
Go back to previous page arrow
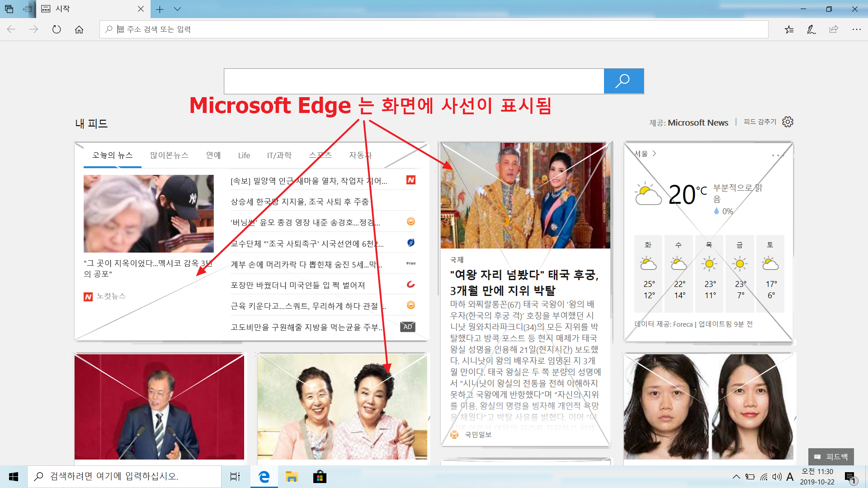click(11, 29)
